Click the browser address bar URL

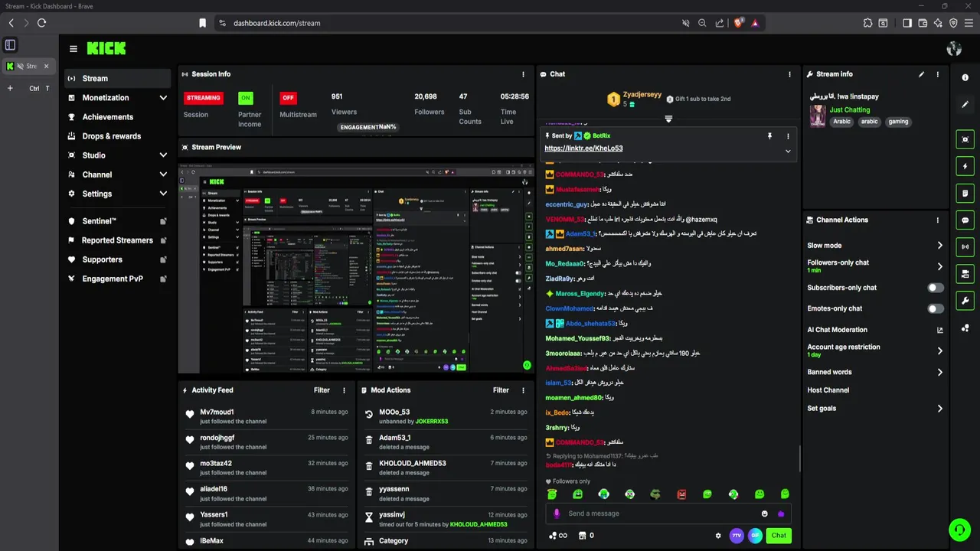pyautogui.click(x=277, y=23)
